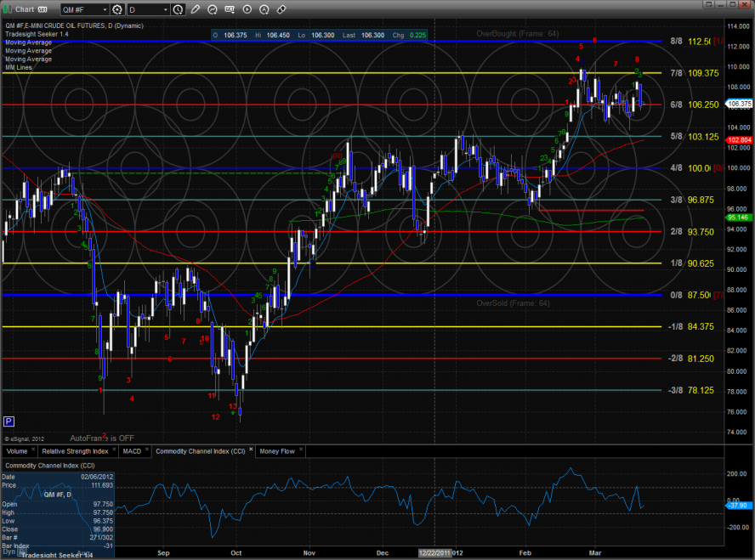Click the 106.375 current price label
Viewport: 755px width, 560px height.
point(741,104)
